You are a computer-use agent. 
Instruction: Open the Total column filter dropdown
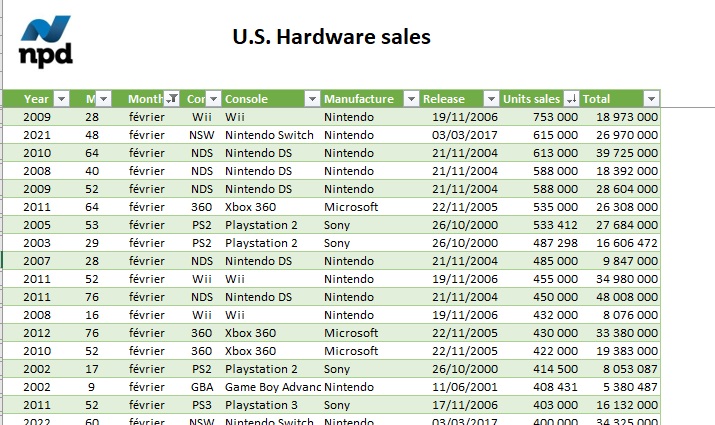[x=651, y=98]
